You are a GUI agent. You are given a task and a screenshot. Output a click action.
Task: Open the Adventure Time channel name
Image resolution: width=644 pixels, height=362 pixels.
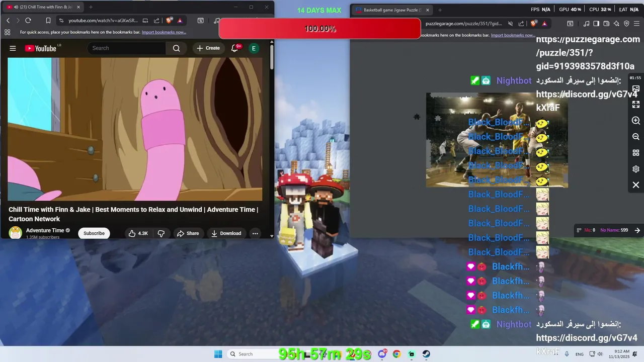[x=45, y=230]
